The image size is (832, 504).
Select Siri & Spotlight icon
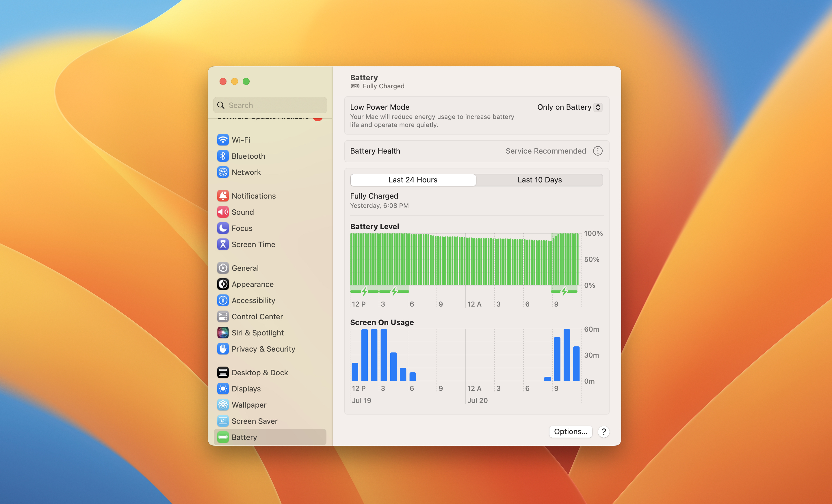tap(223, 333)
